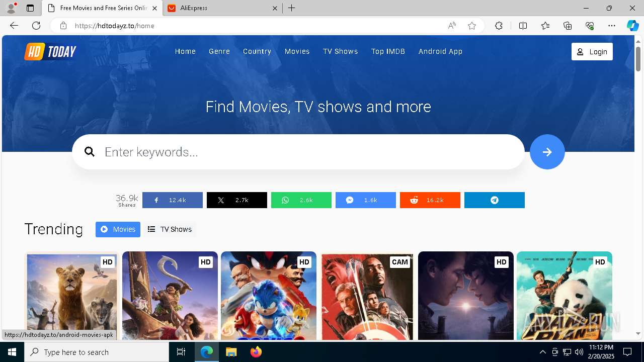Open romantic couple movie poster

pyautogui.click(x=466, y=296)
